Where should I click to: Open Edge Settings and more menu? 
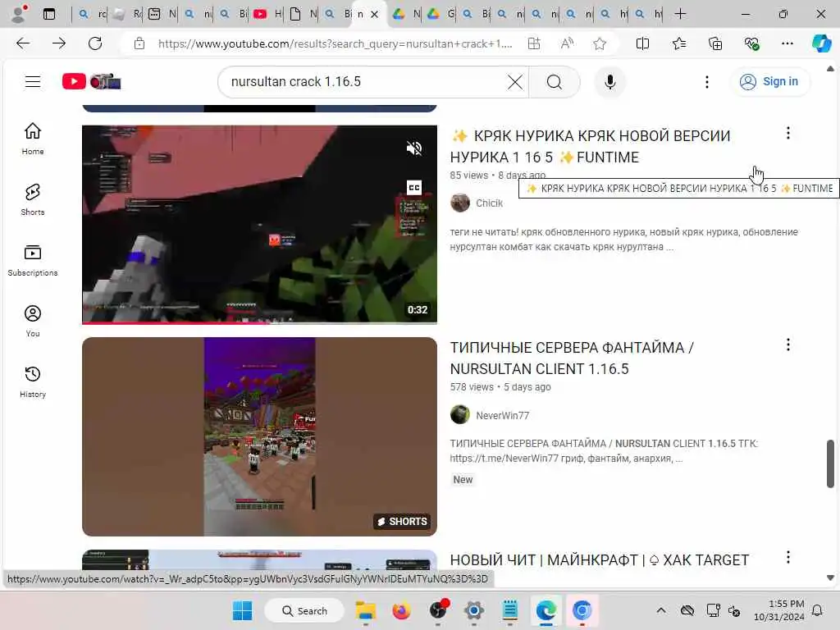(x=787, y=43)
